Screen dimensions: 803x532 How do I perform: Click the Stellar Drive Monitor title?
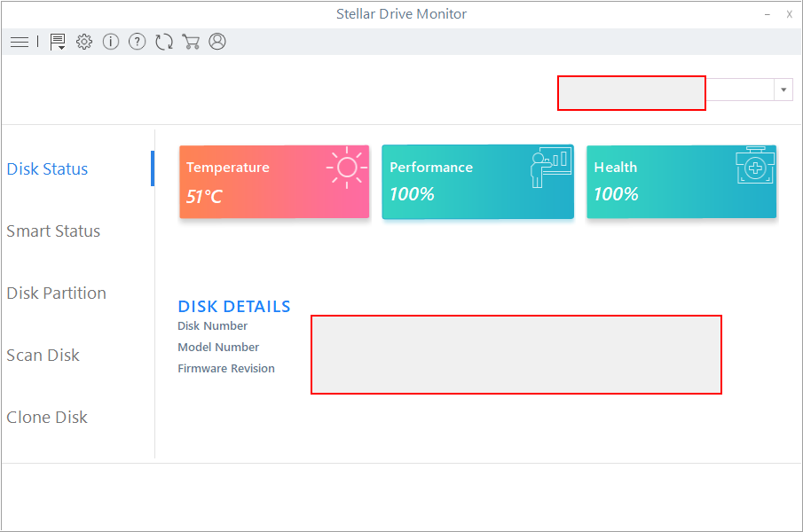[x=401, y=14]
